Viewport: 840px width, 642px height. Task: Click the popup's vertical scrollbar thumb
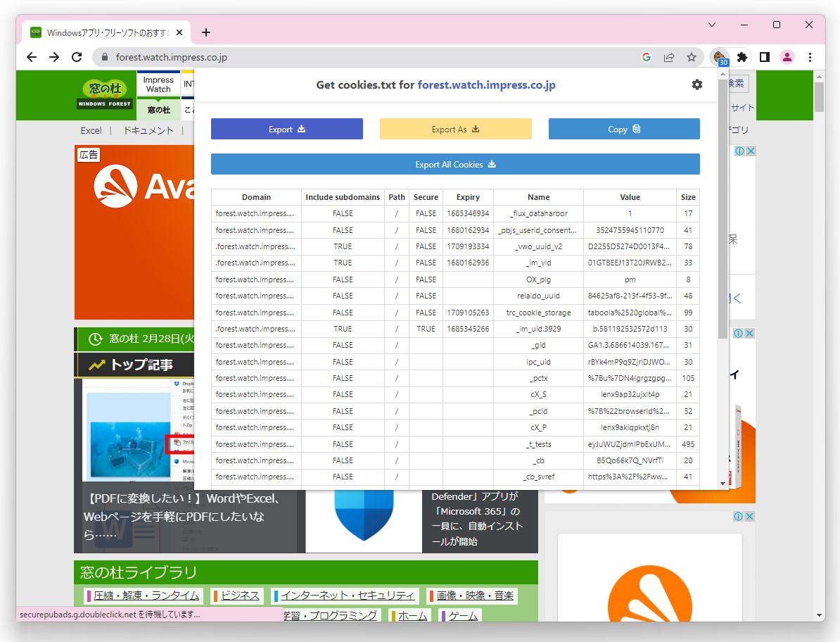point(723,209)
